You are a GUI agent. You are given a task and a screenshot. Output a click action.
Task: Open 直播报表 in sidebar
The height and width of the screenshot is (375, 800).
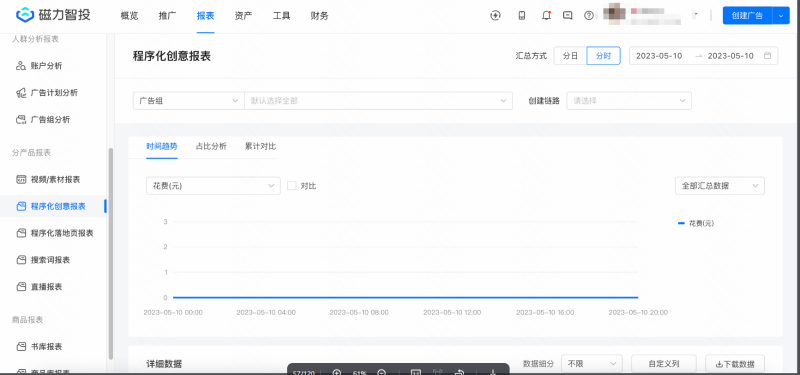[46, 287]
